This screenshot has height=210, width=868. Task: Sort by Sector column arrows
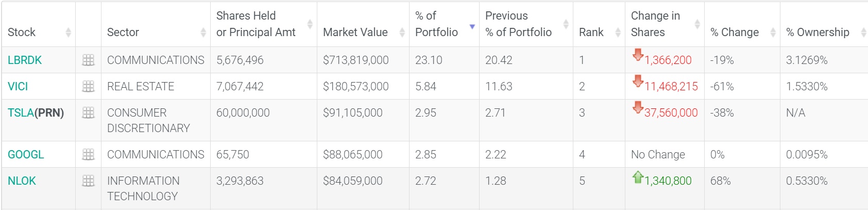click(x=203, y=33)
